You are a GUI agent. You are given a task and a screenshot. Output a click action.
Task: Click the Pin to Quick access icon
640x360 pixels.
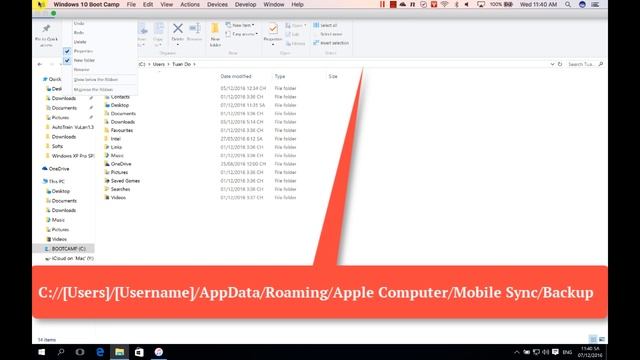46,29
